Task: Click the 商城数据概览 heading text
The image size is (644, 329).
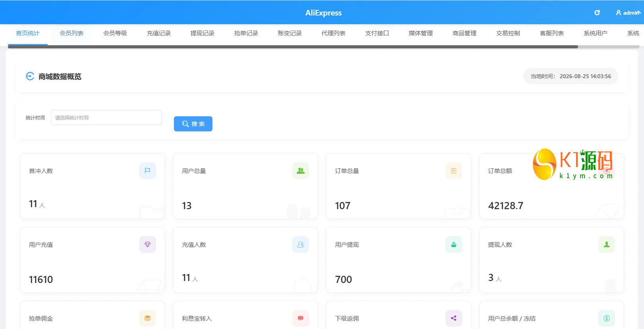Action: point(60,77)
